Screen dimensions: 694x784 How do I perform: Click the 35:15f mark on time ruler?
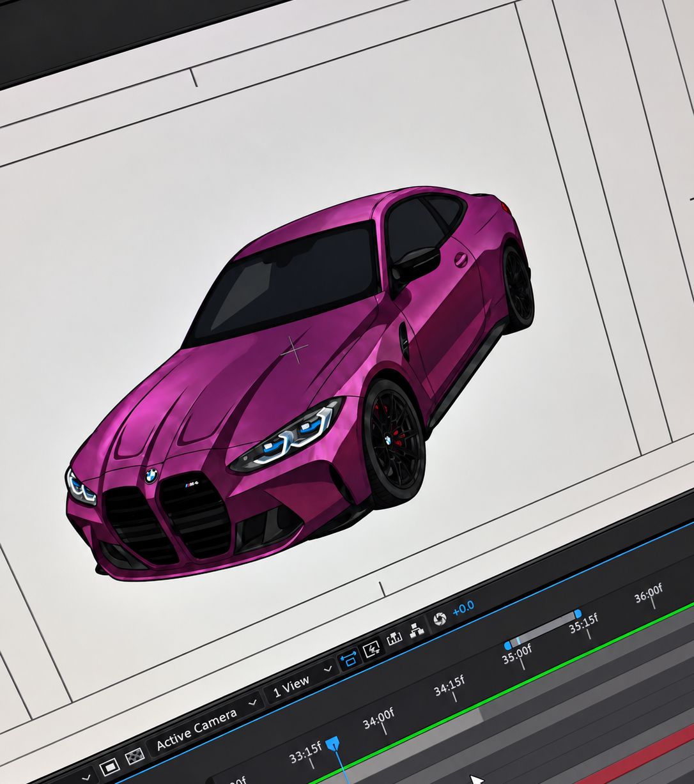pos(583,624)
